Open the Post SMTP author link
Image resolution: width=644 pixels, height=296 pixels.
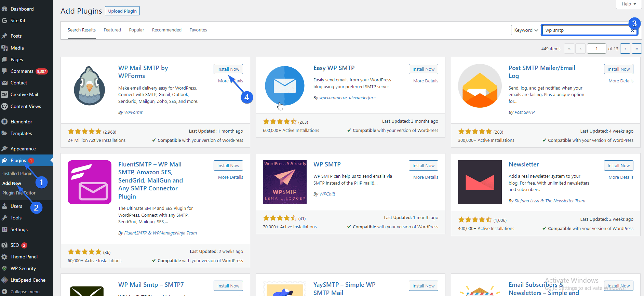click(524, 112)
